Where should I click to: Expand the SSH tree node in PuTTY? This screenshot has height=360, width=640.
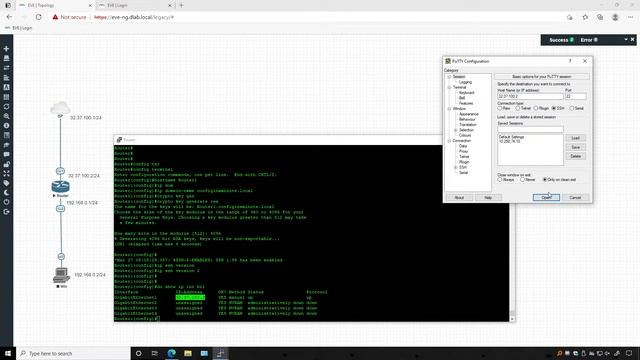(x=456, y=167)
